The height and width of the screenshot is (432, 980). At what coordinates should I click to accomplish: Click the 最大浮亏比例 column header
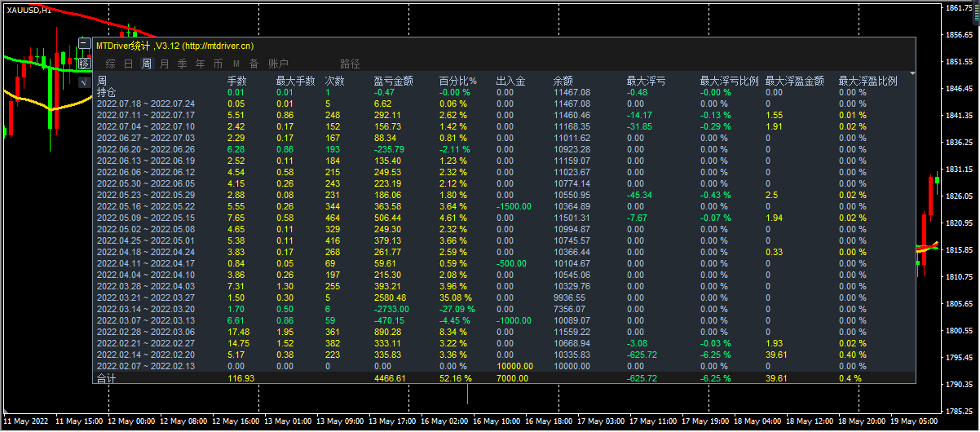tap(729, 82)
